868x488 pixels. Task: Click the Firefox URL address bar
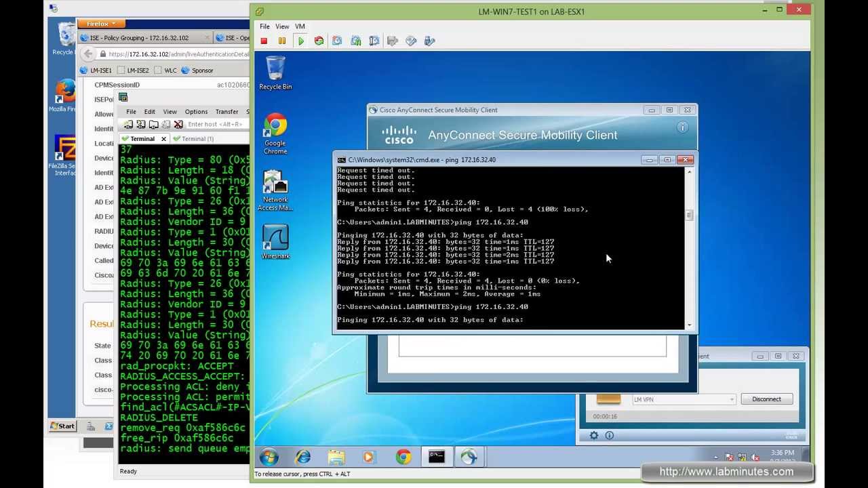click(174, 54)
